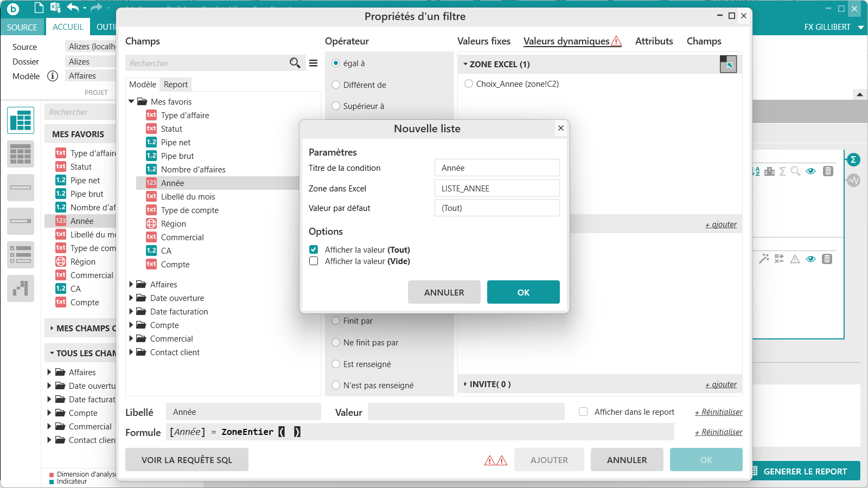Click the undo arrow in title bar
The height and width of the screenshot is (488, 868).
(73, 8)
